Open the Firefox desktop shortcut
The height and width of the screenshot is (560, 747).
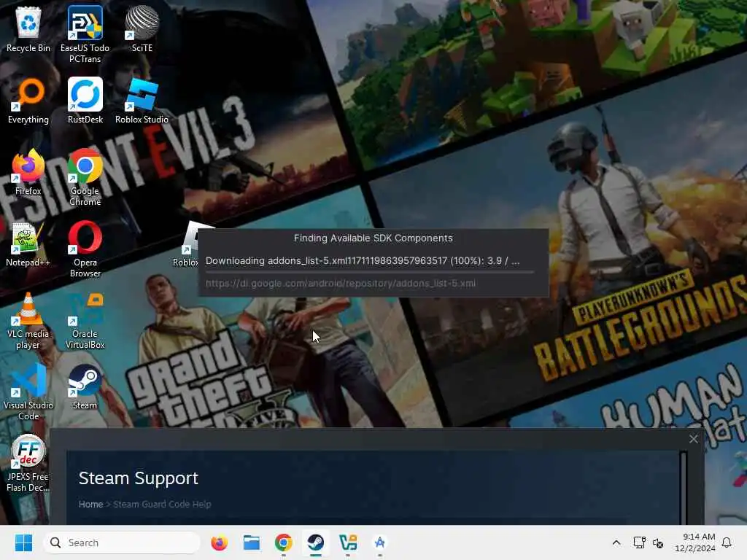[28, 172]
